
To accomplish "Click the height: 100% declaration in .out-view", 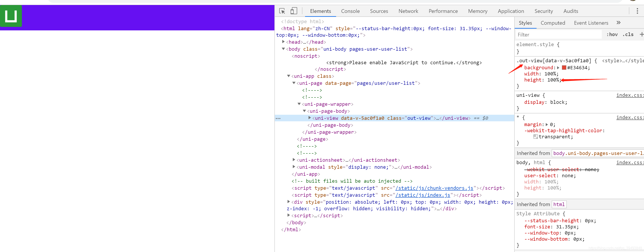I will [x=542, y=80].
